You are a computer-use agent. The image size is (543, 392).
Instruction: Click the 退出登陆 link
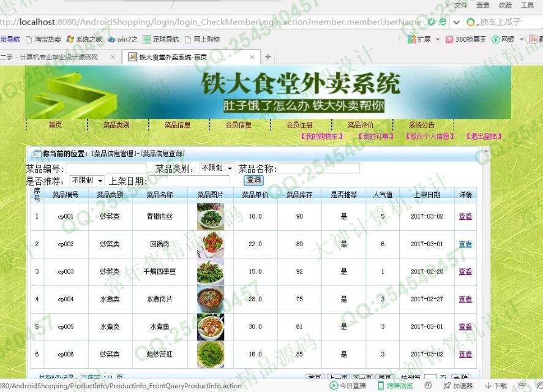pos(484,136)
